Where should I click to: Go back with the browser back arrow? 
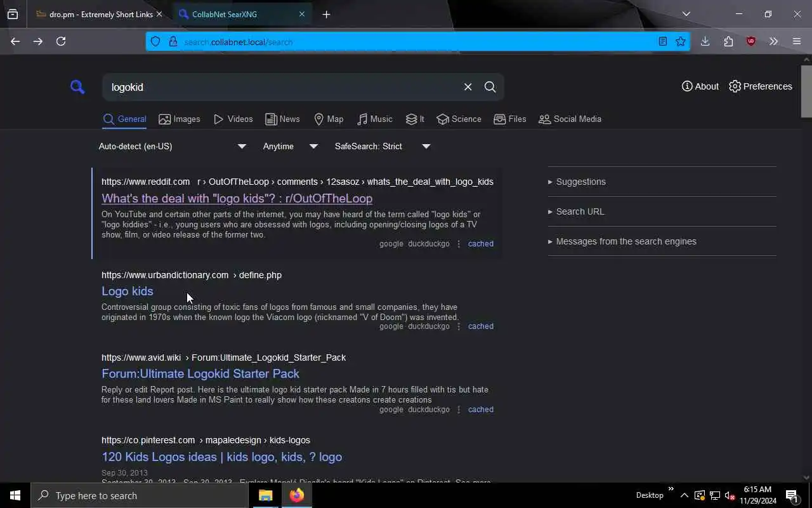[15, 41]
